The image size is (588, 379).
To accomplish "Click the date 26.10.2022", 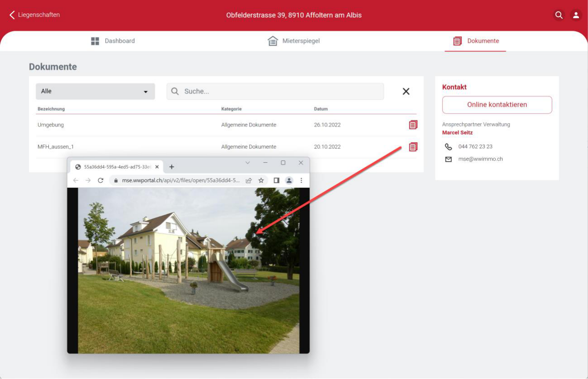I will tap(327, 125).
